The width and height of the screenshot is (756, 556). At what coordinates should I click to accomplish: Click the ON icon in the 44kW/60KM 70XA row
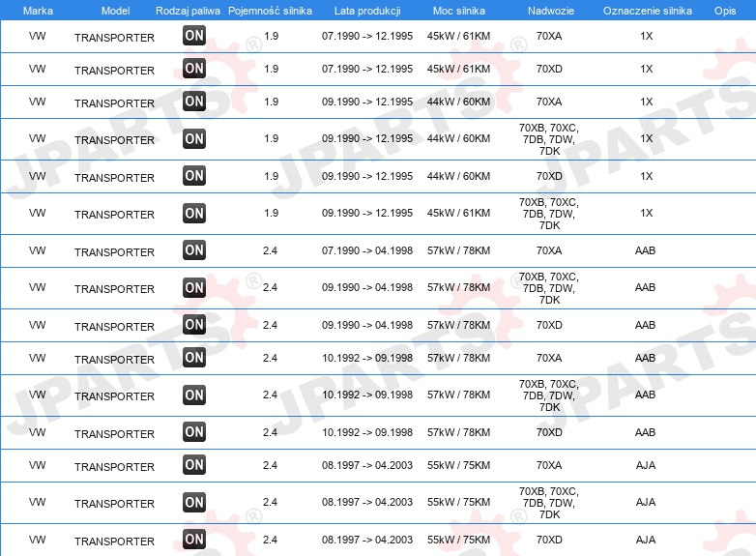pos(194,101)
